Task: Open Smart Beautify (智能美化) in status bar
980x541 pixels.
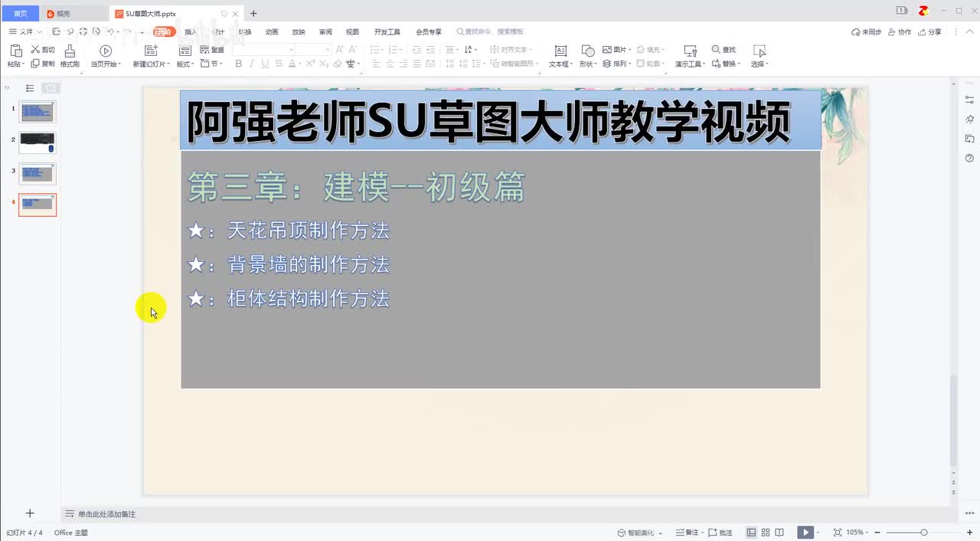Action: 640,533
